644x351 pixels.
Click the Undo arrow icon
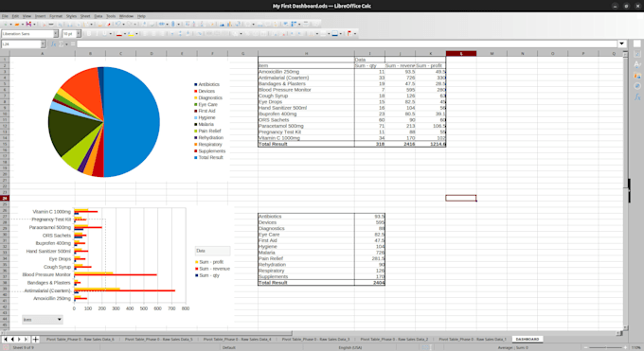tap(118, 25)
